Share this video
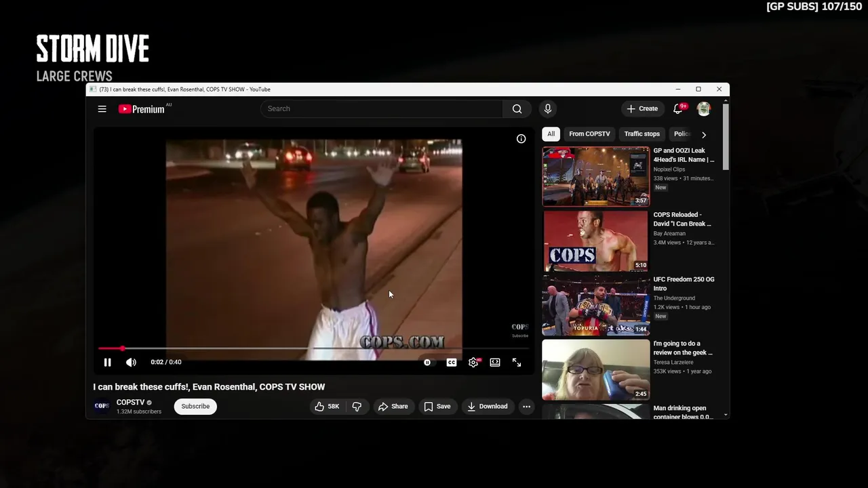Viewport: 868px width, 488px height. pyautogui.click(x=393, y=407)
